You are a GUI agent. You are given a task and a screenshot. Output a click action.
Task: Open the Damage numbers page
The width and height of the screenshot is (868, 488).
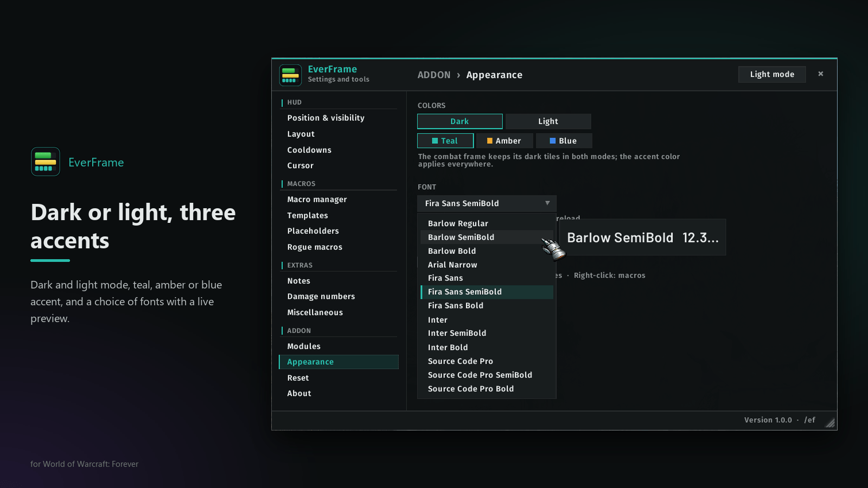pyautogui.click(x=339, y=297)
